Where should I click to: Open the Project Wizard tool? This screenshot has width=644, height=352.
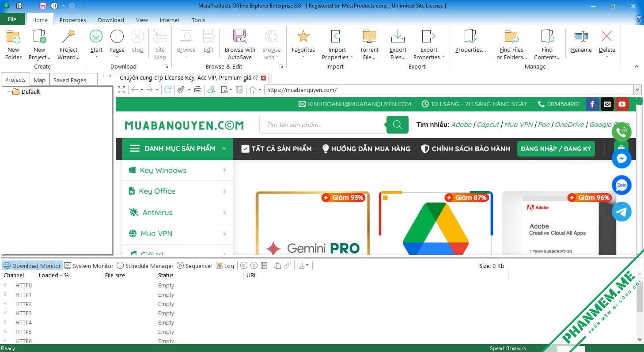[x=68, y=45]
